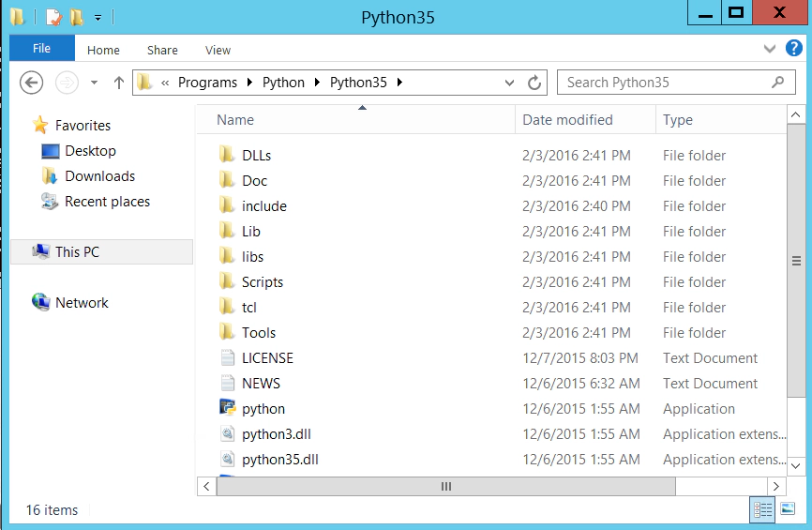
Task: Click the Python35 breadcrumb
Action: click(358, 83)
